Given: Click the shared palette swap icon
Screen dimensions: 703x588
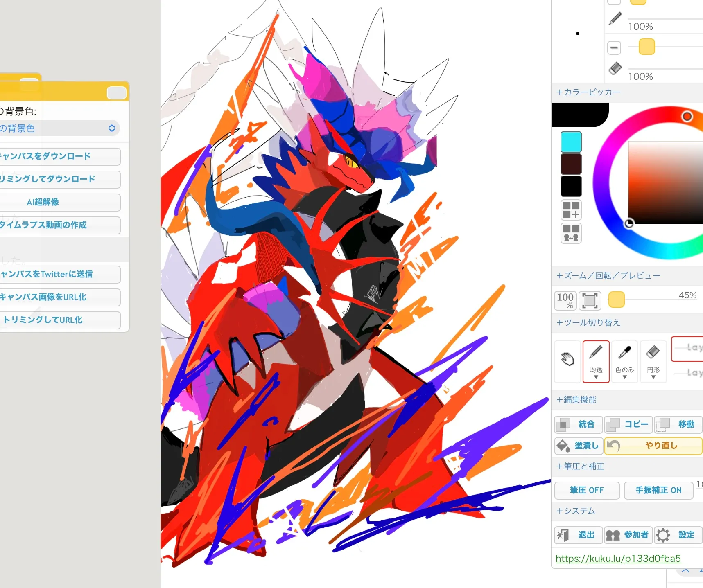Looking at the screenshot, I should click(571, 233).
